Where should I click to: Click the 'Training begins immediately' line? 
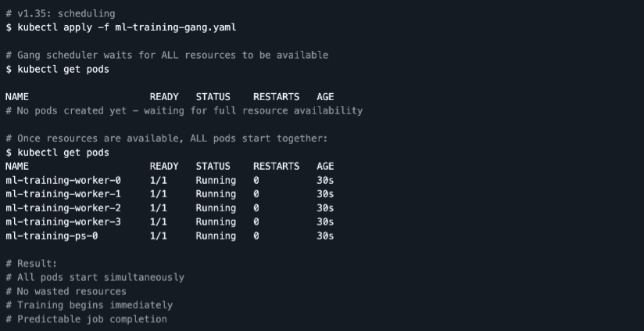89,305
